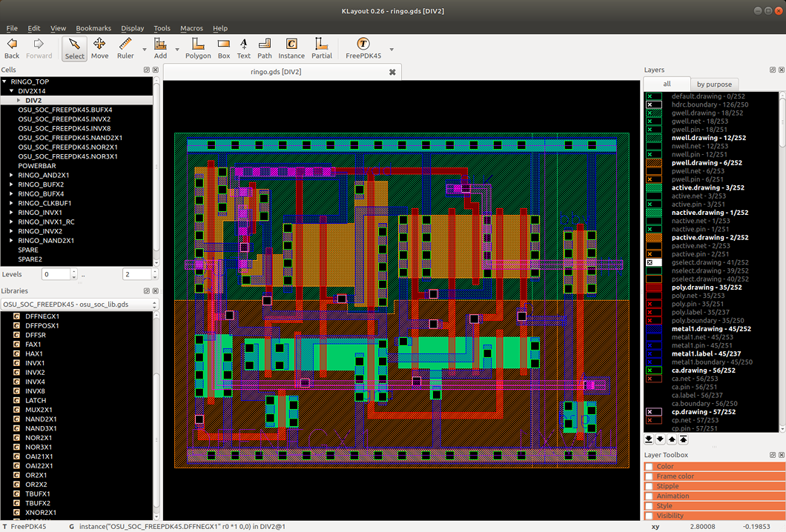Open the Bookmarks menu
Screen dimensions: 786x532
click(x=93, y=28)
